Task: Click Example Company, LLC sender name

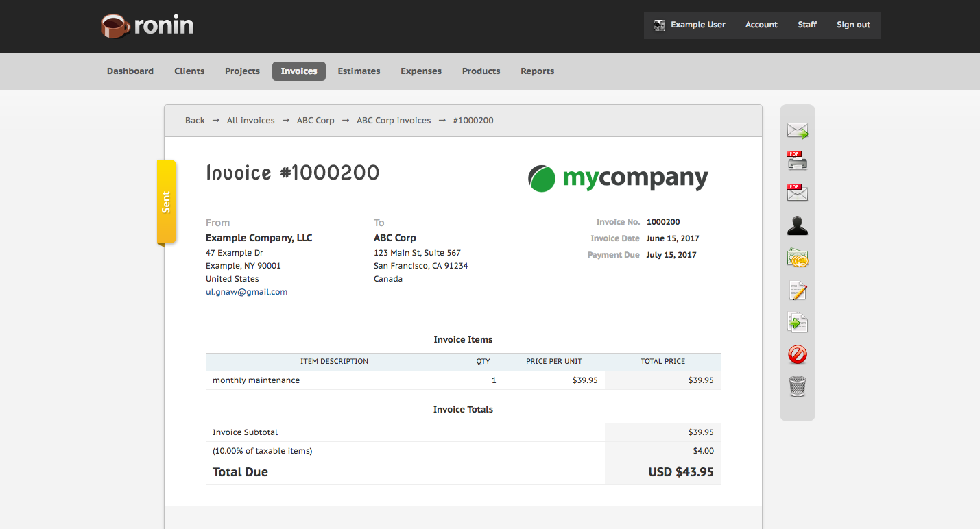Action: pyautogui.click(x=259, y=238)
